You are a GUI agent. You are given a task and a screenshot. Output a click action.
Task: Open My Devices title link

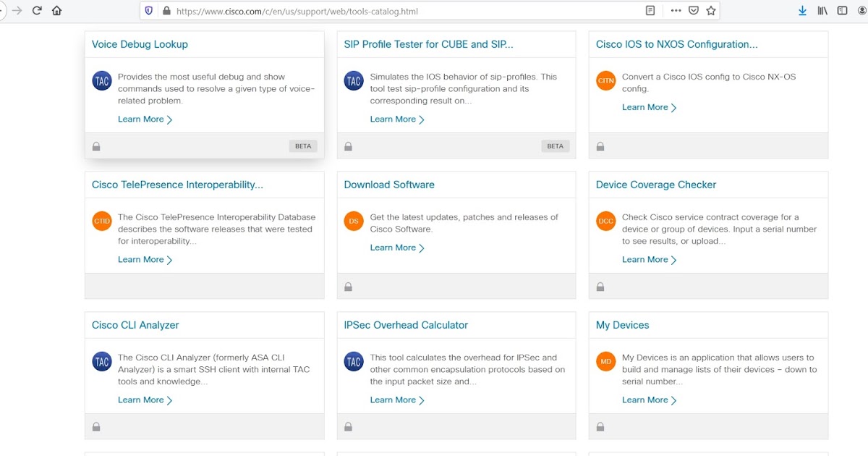coord(623,325)
